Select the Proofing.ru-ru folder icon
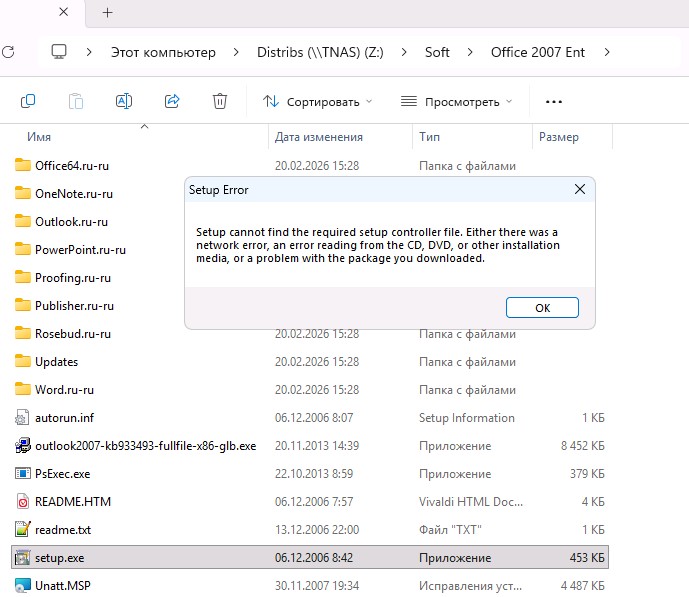Image resolution: width=689 pixels, height=597 pixels. [23, 277]
